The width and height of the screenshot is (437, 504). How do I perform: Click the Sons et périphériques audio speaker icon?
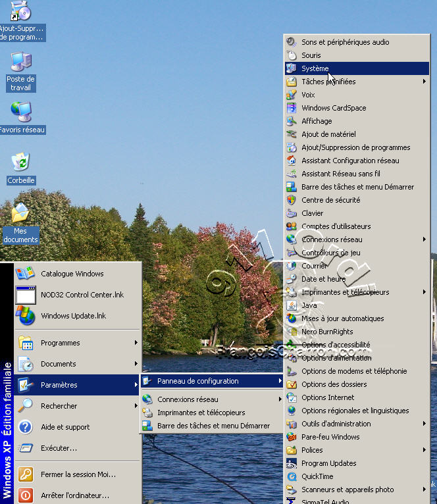[x=292, y=42]
